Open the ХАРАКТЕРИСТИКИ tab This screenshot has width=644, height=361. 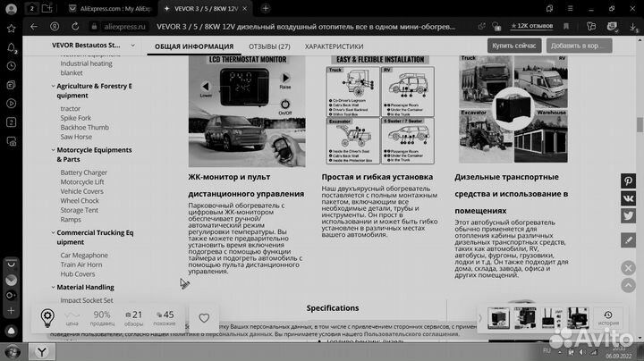point(334,46)
